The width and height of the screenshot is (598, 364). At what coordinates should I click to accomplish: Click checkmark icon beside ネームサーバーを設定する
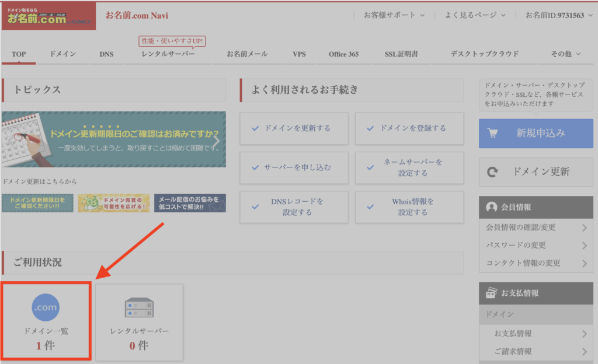(x=370, y=167)
